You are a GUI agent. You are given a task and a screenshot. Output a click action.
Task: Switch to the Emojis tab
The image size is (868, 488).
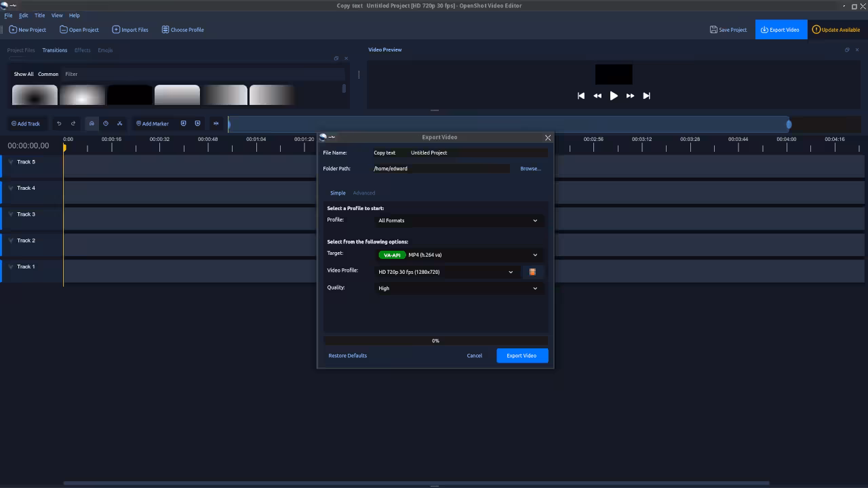(105, 50)
